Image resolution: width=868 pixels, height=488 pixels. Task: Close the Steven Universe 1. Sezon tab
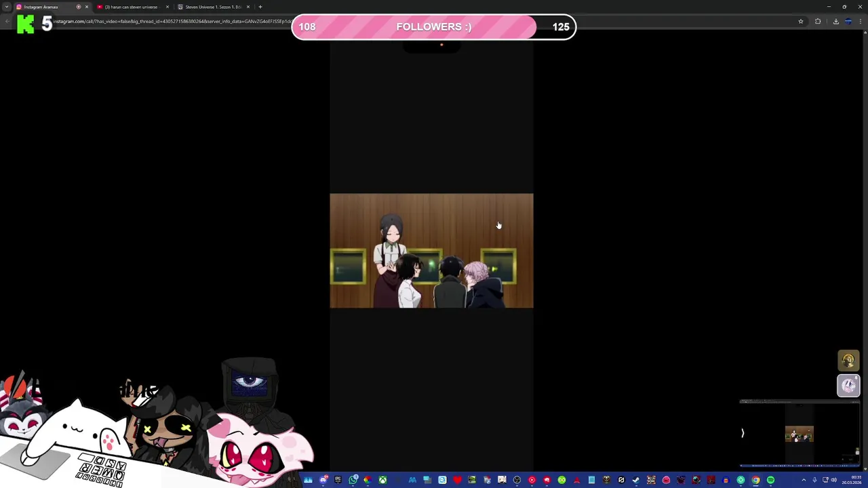(248, 7)
